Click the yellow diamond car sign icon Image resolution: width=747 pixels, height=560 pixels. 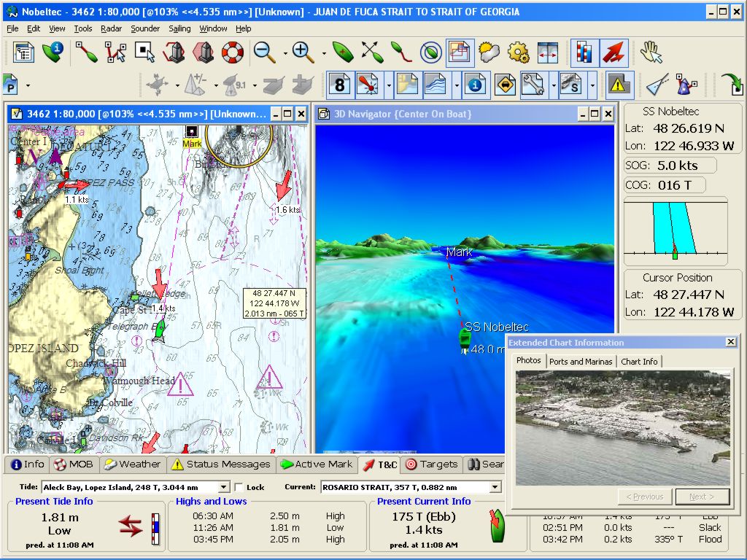[x=505, y=85]
